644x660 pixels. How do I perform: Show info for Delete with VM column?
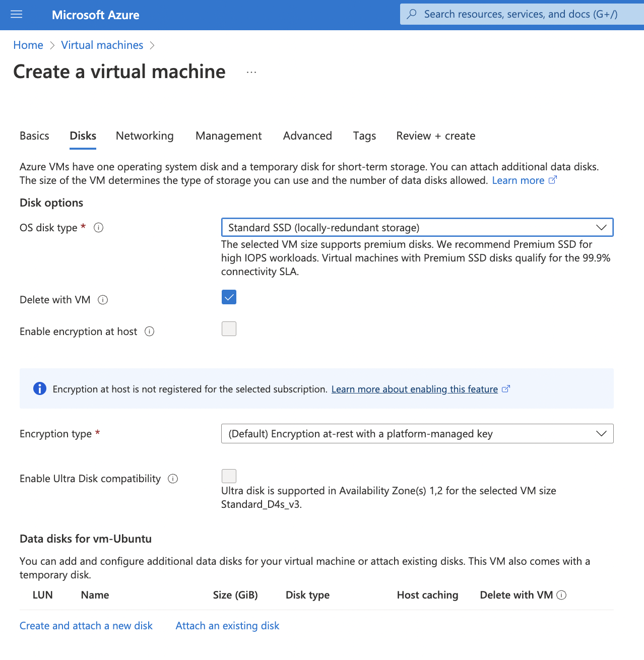click(x=561, y=595)
